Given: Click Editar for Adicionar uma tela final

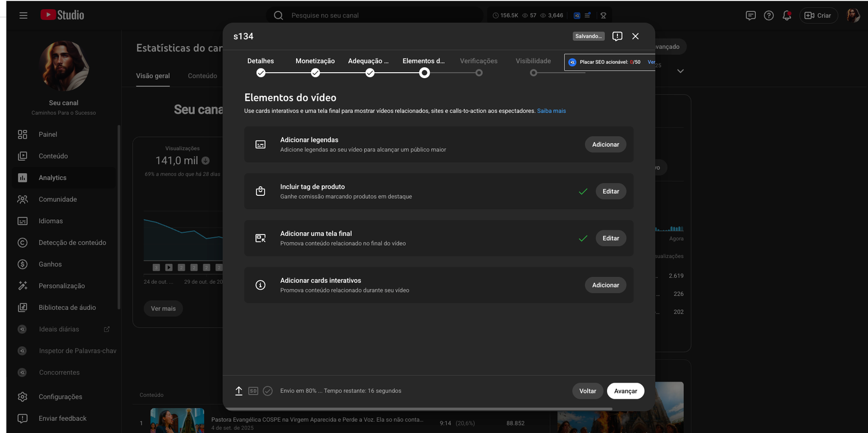Looking at the screenshot, I should click(611, 238).
